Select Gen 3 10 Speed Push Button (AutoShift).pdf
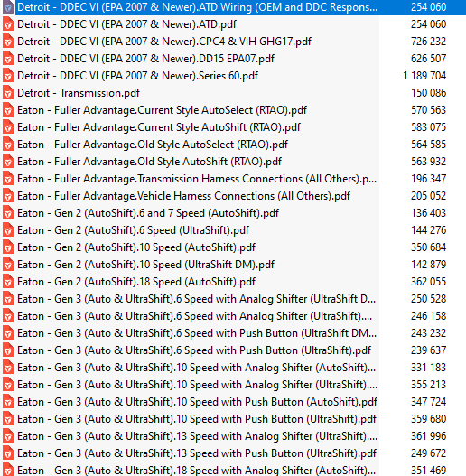This screenshot has height=476, width=466. pos(197,402)
